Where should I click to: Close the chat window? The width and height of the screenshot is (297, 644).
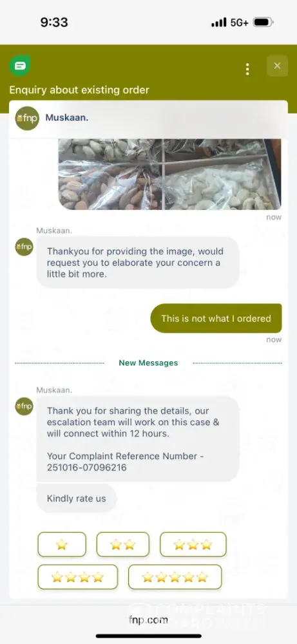click(x=277, y=66)
